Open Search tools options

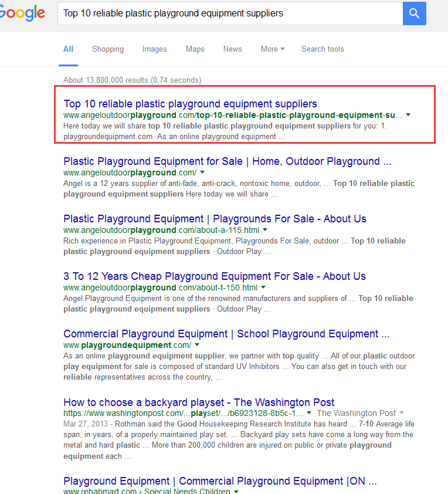tap(323, 49)
